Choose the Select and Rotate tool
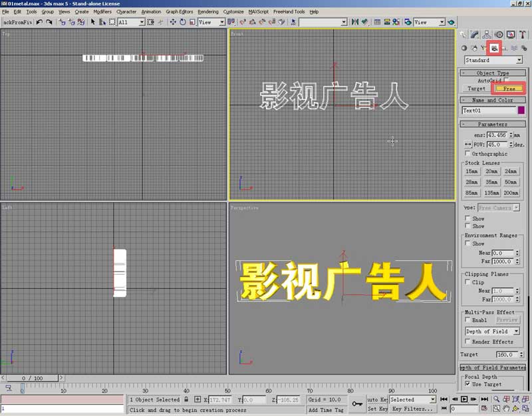 pyautogui.click(x=183, y=22)
